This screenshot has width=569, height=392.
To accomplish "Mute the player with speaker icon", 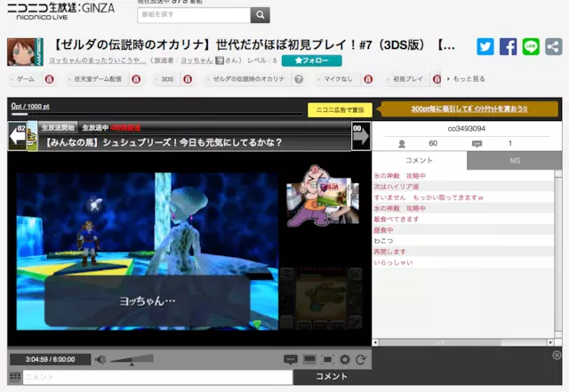I will (100, 359).
